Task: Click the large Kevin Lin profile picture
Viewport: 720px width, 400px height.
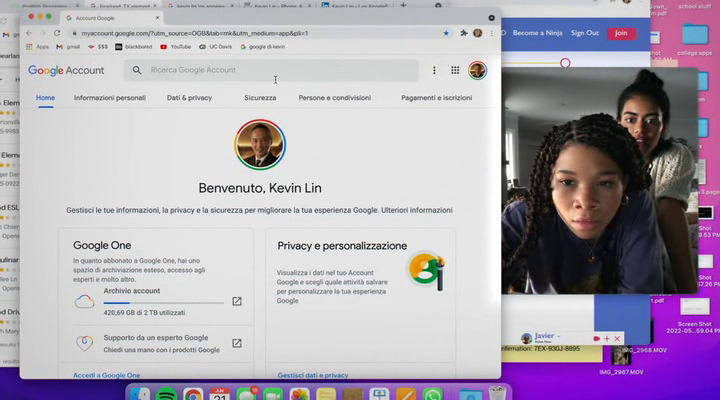Action: 260,145
